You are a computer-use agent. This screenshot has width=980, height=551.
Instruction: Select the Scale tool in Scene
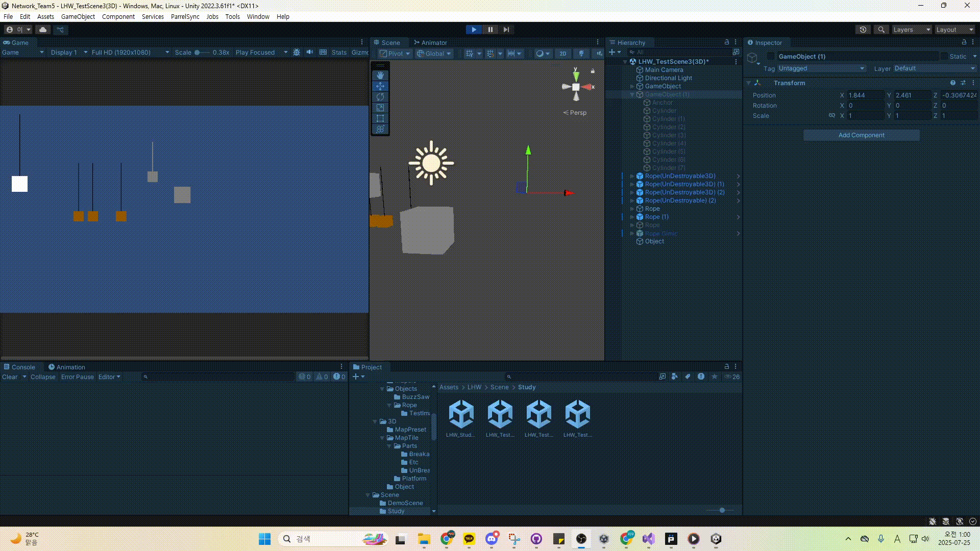tap(380, 108)
